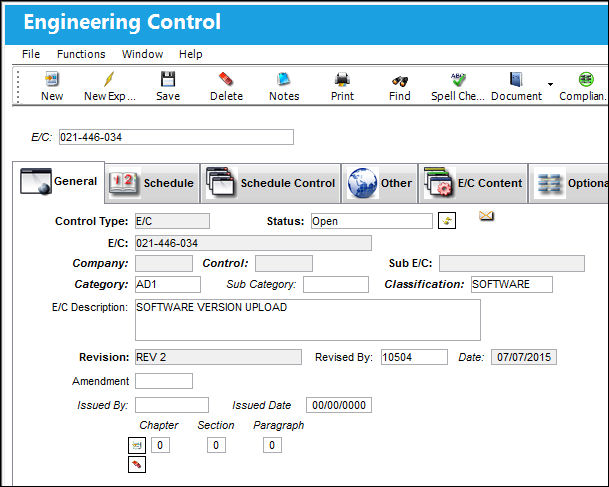Switch to the E/C Content tab
The image size is (609, 487).
point(473,183)
